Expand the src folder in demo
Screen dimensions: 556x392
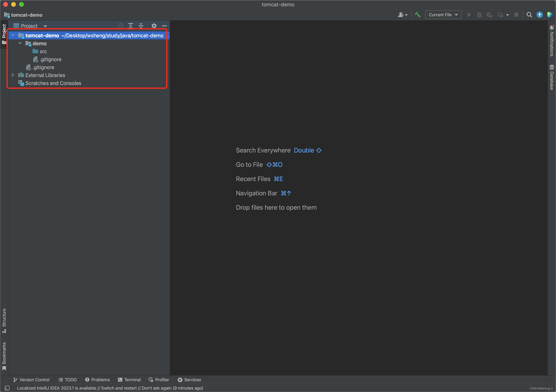tap(43, 51)
